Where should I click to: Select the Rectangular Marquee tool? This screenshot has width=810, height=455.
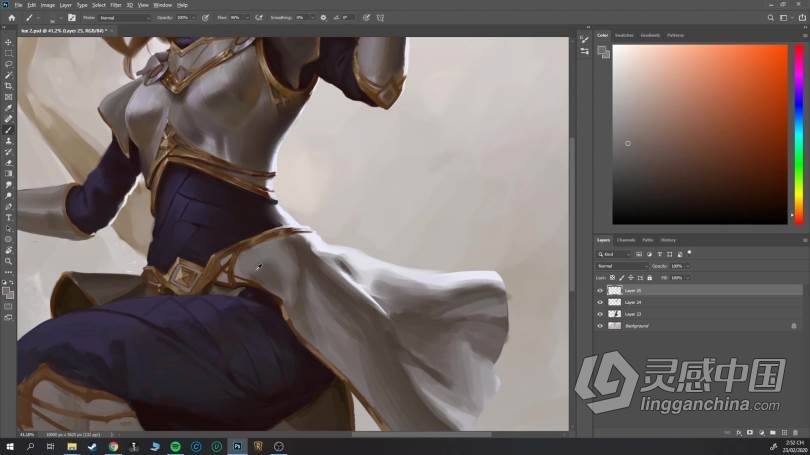click(x=8, y=53)
